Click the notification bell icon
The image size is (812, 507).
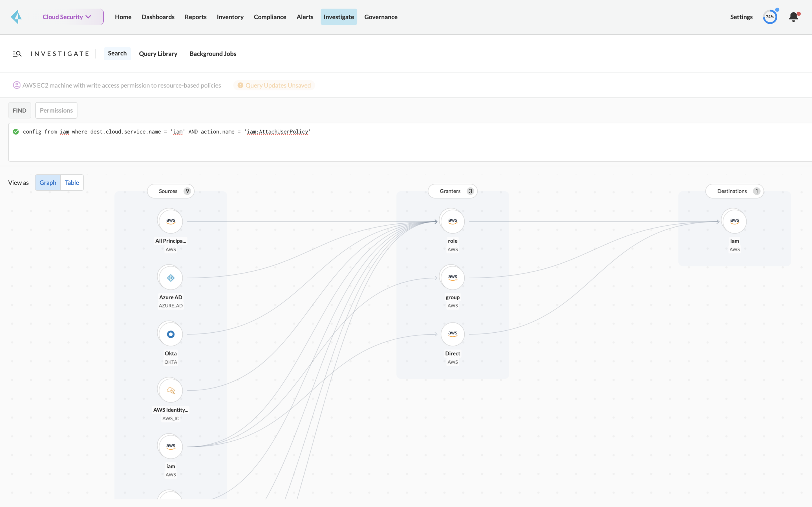(793, 16)
